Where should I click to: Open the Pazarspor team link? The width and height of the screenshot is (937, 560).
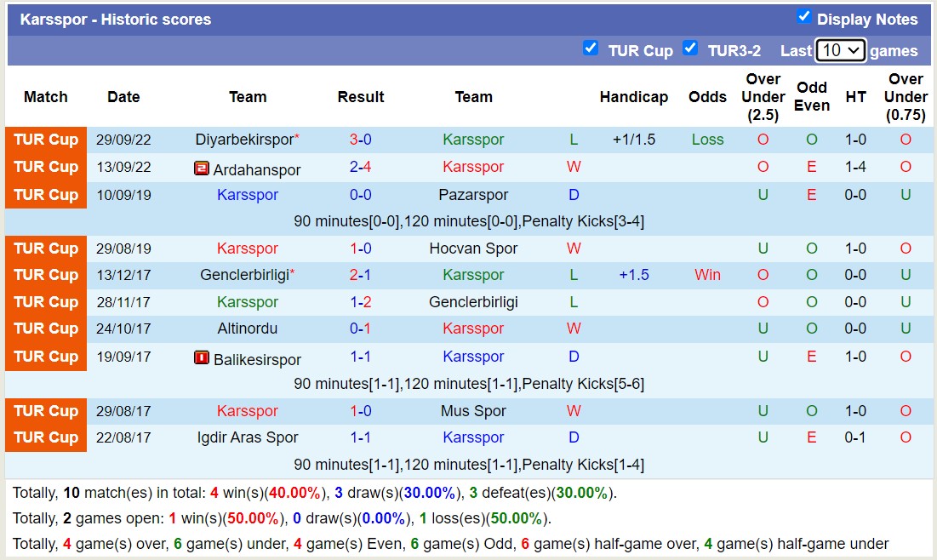click(473, 194)
